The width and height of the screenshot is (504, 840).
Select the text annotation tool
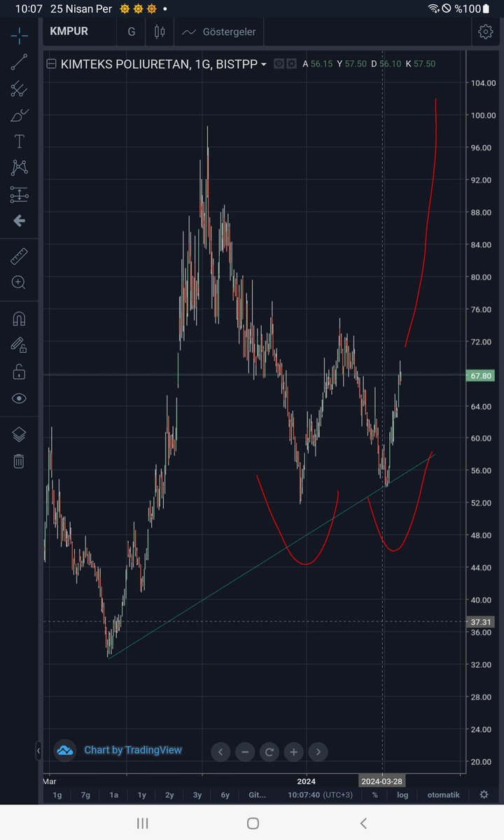[19, 141]
